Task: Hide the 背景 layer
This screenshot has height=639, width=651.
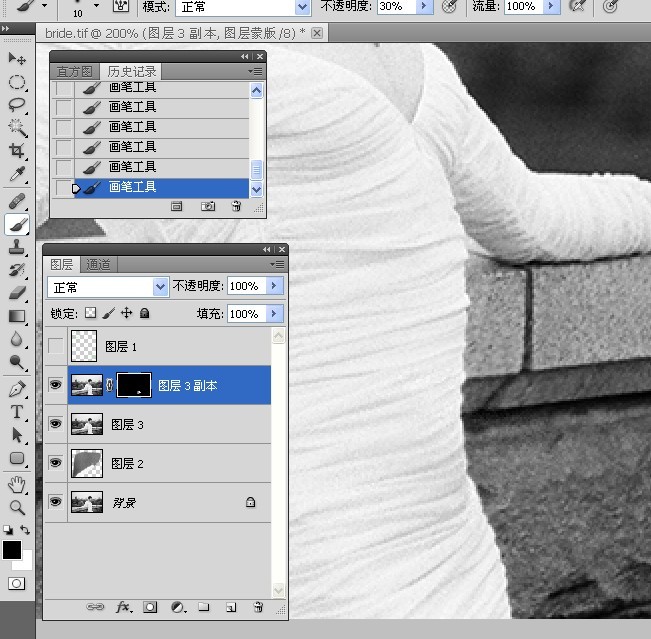Action: coord(56,502)
